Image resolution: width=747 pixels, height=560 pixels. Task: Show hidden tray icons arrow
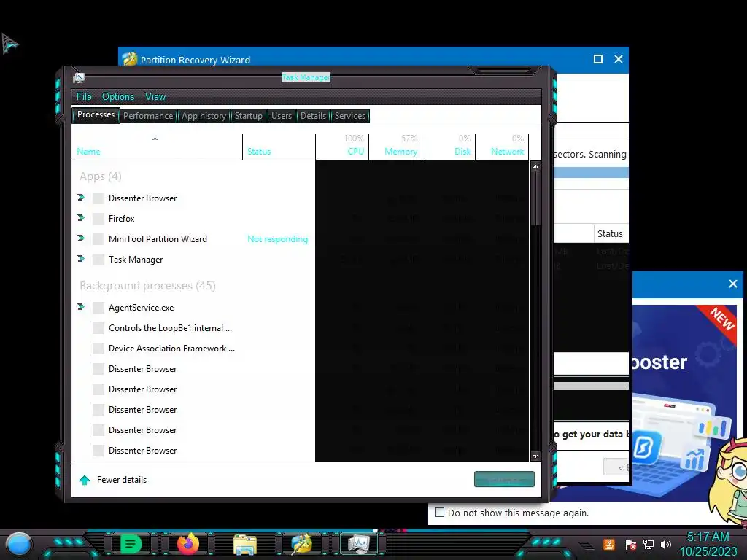click(586, 545)
